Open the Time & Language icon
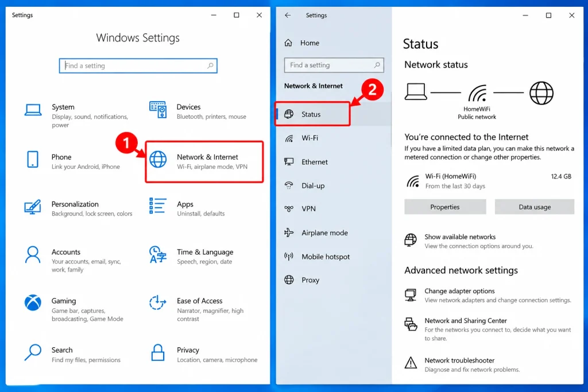588x392 pixels. (x=157, y=255)
